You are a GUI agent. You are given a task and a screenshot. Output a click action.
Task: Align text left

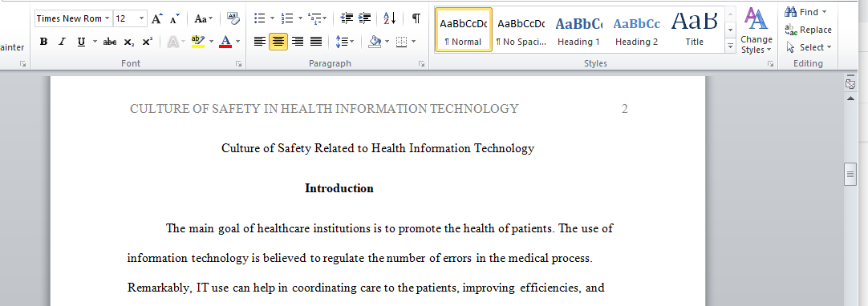click(x=260, y=42)
